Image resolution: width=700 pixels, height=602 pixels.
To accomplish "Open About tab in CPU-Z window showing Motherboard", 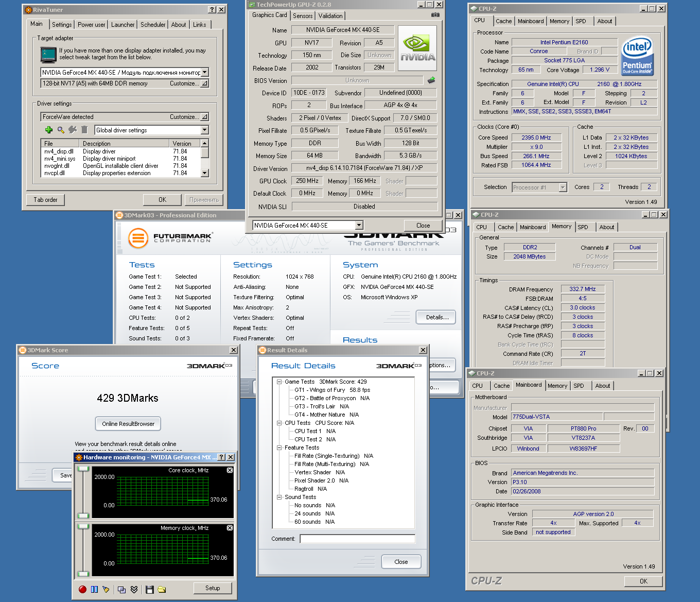I will (603, 386).
